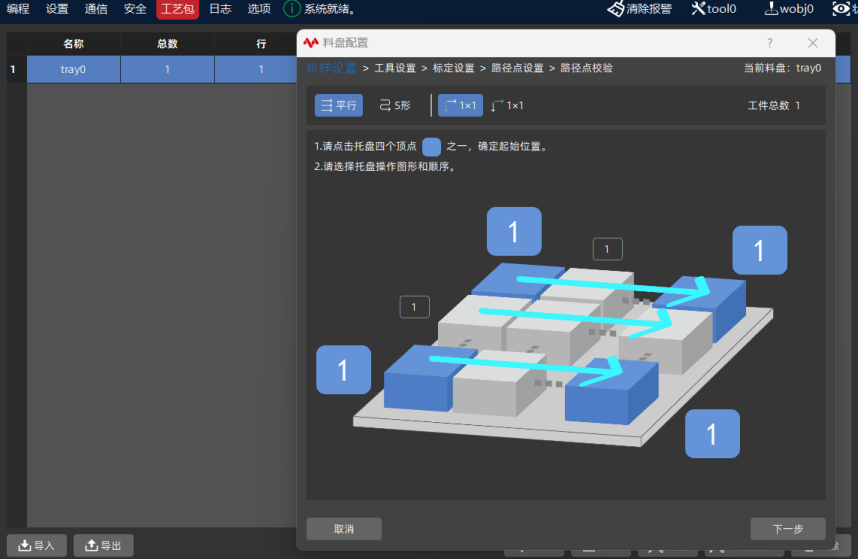Image resolution: width=858 pixels, height=559 pixels.
Task: Click the 下一步 next button
Action: point(788,529)
